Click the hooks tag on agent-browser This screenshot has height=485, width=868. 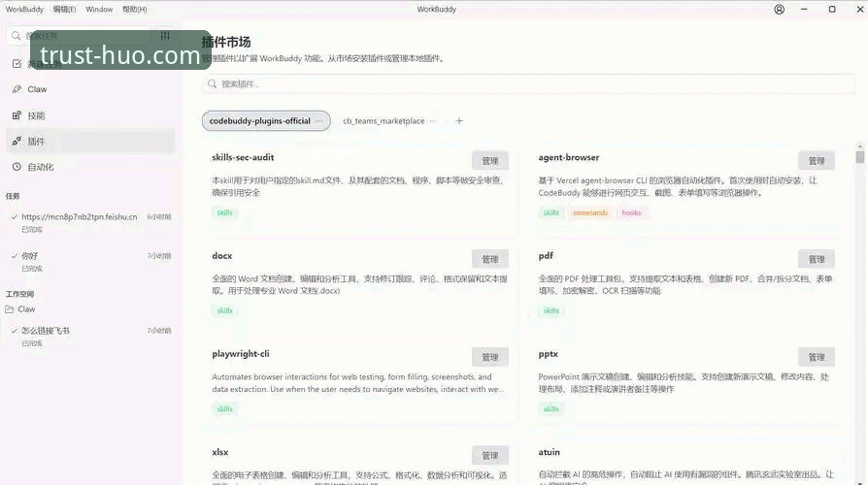(x=631, y=212)
